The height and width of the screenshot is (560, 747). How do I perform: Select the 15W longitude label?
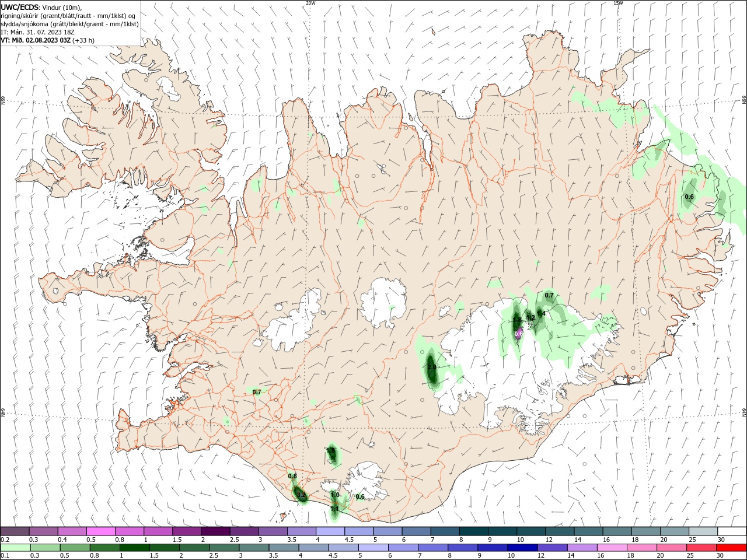[x=618, y=3]
